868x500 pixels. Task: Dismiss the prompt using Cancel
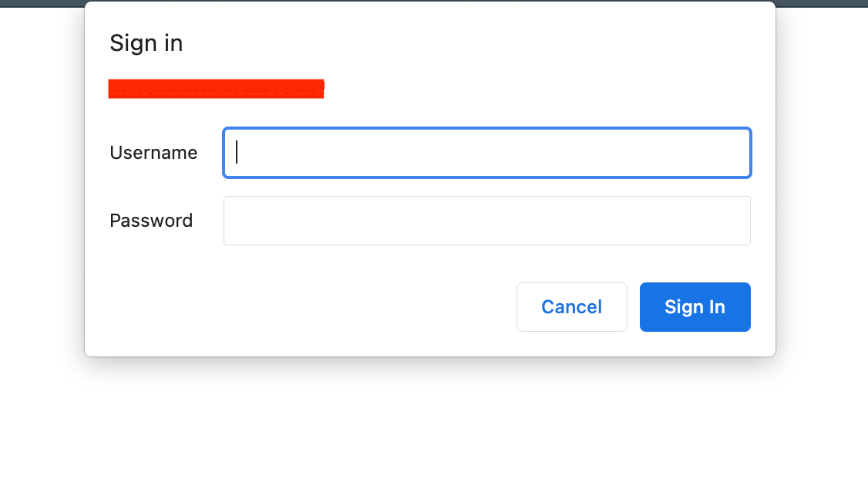pos(571,307)
